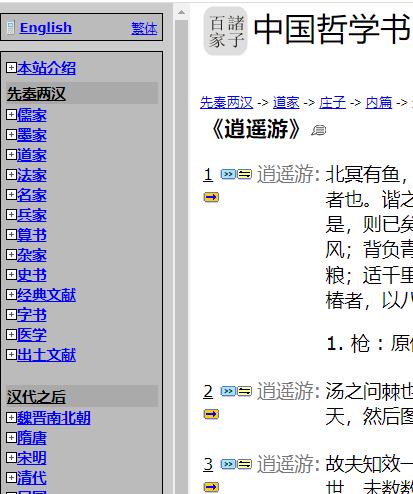
Task: Expand the 出土文献 plus box
Action: tap(11, 355)
